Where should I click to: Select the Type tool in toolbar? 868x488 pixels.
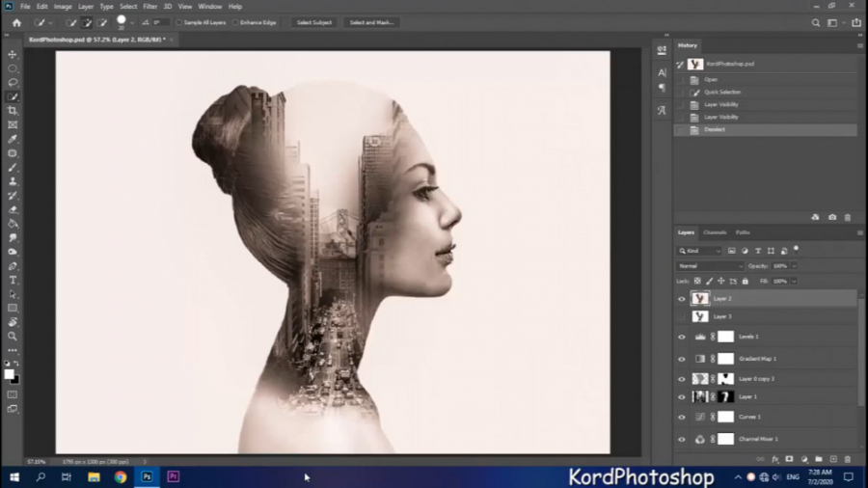(x=13, y=280)
